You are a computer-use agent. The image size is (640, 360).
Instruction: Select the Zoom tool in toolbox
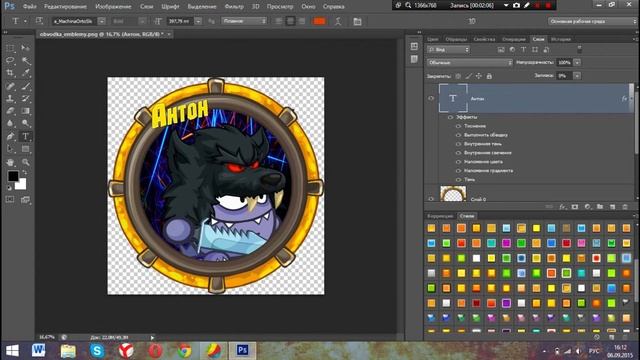(x=25, y=162)
